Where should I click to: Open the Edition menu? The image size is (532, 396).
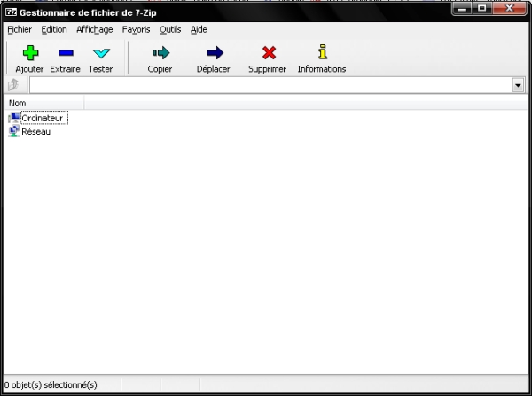54,29
